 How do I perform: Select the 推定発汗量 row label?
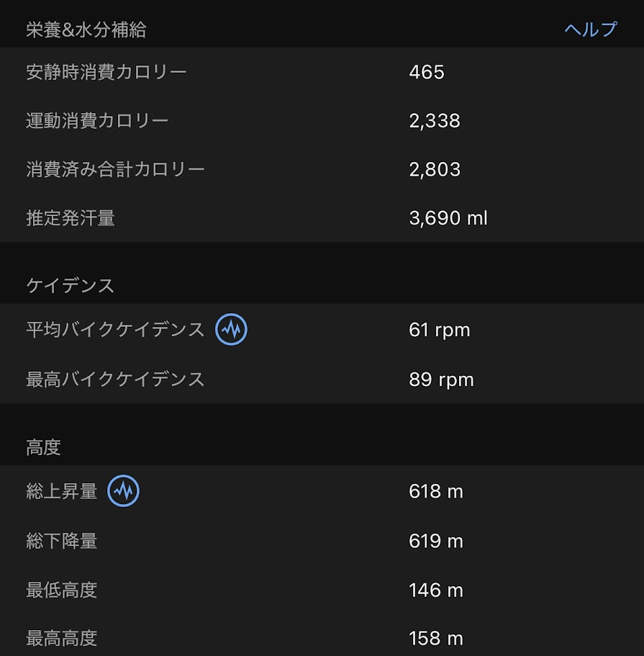[71, 218]
